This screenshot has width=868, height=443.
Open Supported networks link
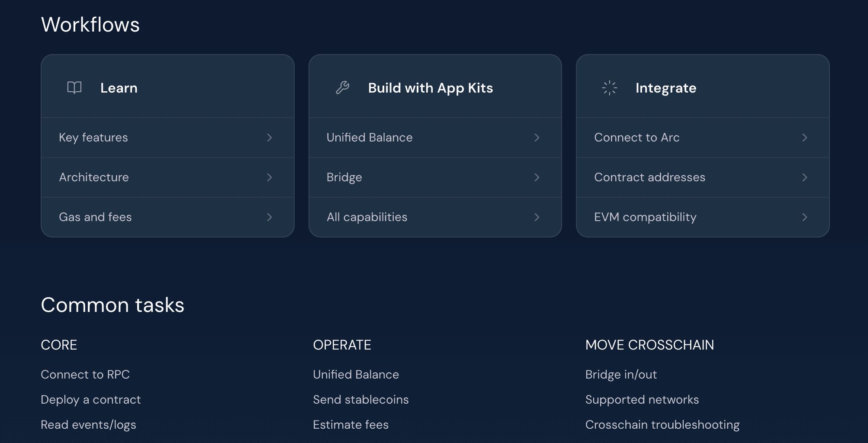[x=642, y=399]
